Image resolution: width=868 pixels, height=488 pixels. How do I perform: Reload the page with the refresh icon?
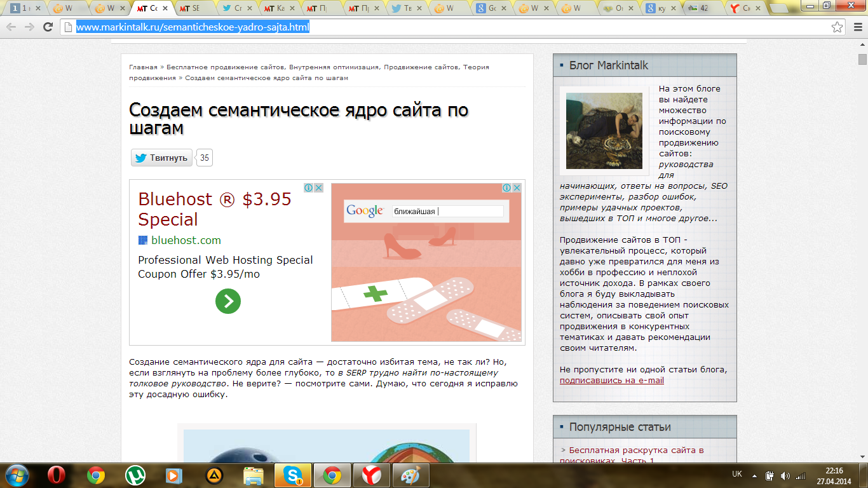[x=48, y=27]
